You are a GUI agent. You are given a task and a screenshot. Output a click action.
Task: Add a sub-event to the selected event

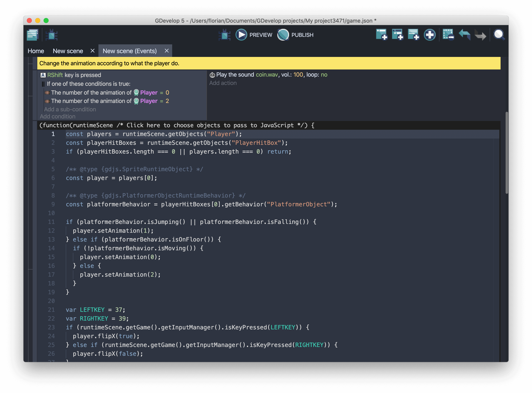point(398,35)
